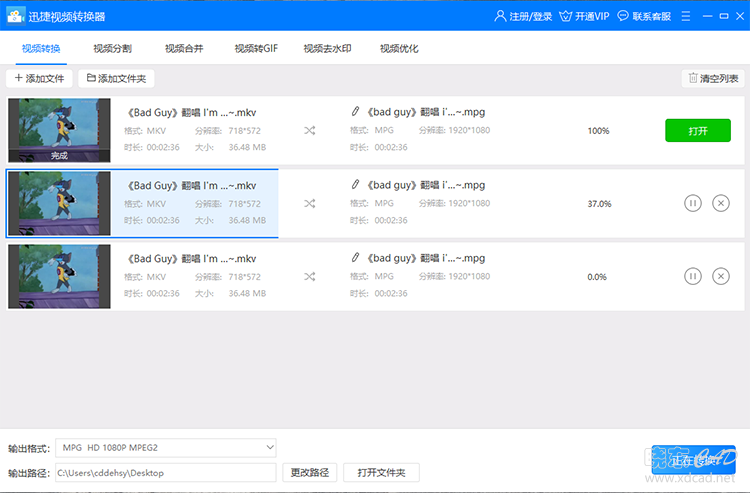Click the 开通VIP text link

[592, 16]
